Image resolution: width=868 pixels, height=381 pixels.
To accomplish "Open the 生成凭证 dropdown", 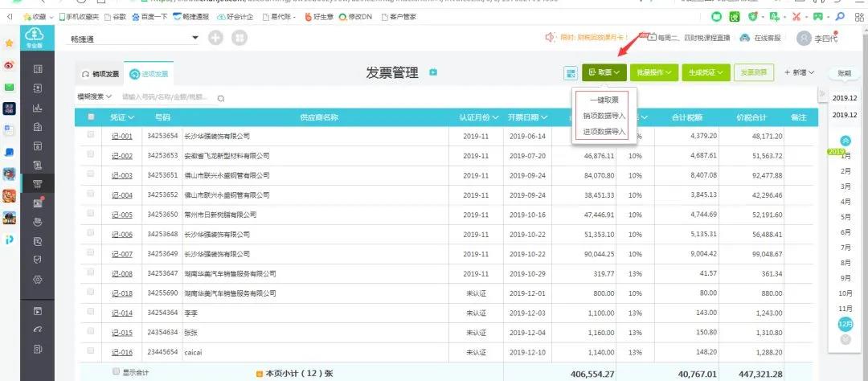I will point(705,73).
